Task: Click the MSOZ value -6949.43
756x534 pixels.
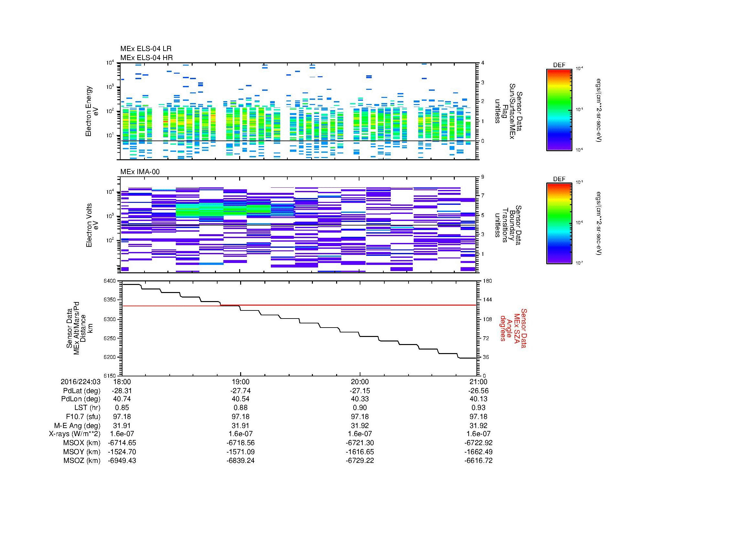Action: pyautogui.click(x=122, y=461)
